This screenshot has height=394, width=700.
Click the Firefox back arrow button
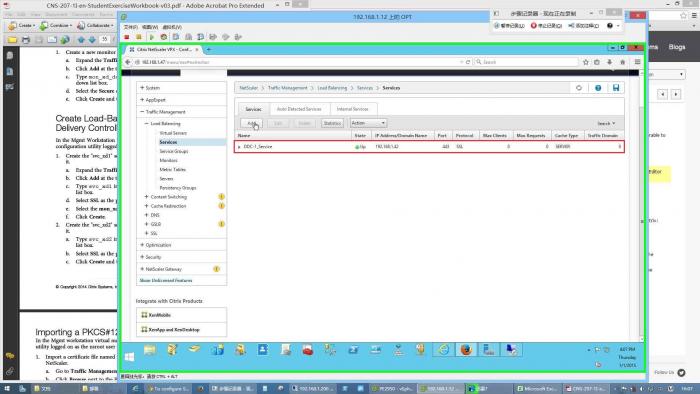coord(128,62)
